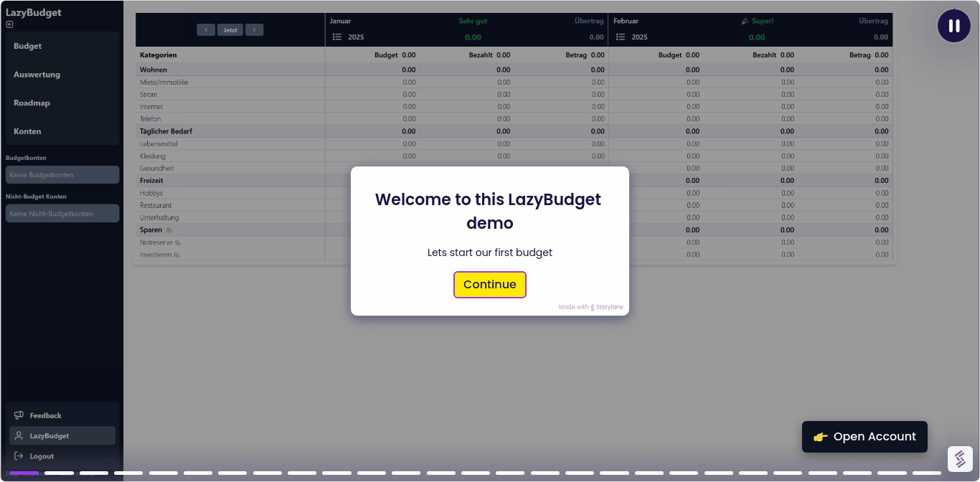The height and width of the screenshot is (482, 980).
Task: Select the Restaurant category row
Action: [514, 206]
